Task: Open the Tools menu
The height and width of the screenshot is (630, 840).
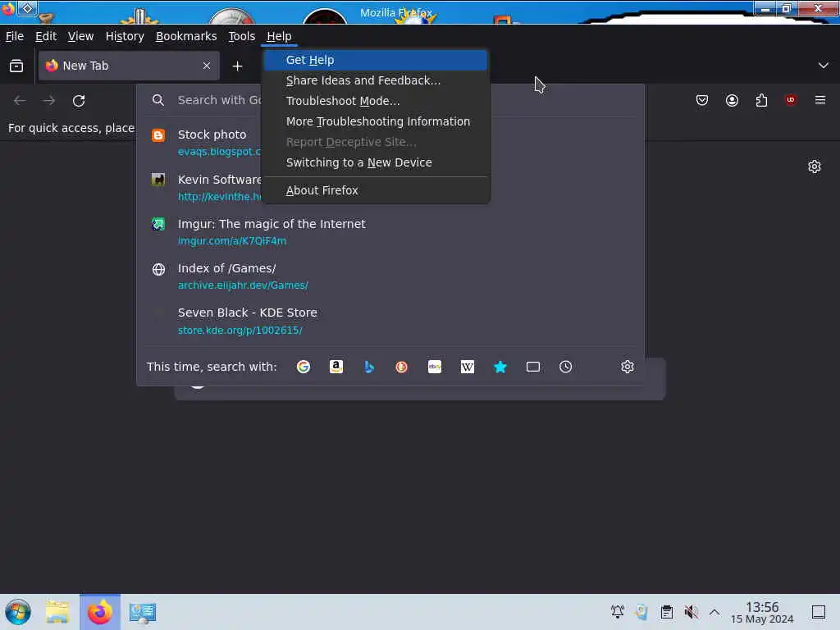Action: pyautogui.click(x=242, y=36)
